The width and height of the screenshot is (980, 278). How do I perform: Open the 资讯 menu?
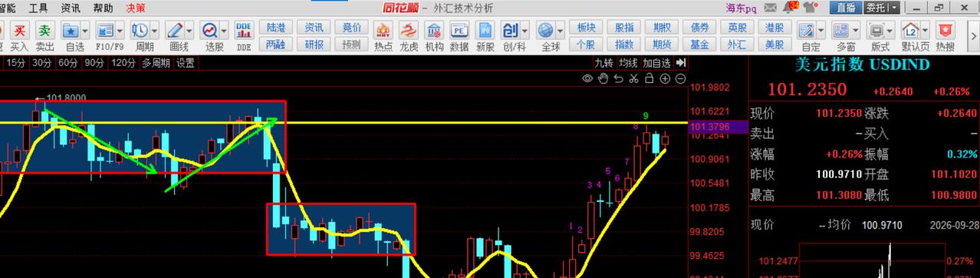click(x=70, y=8)
